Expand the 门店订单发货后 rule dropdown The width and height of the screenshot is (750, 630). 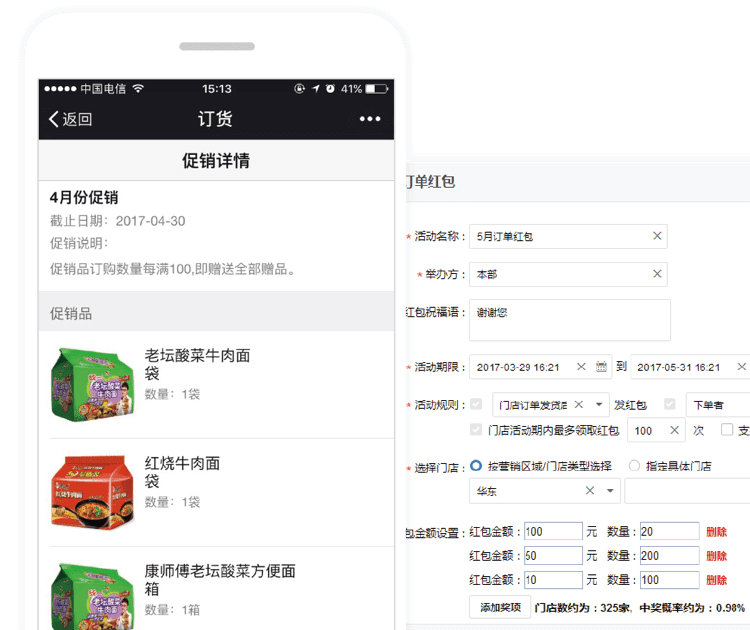[599, 405]
